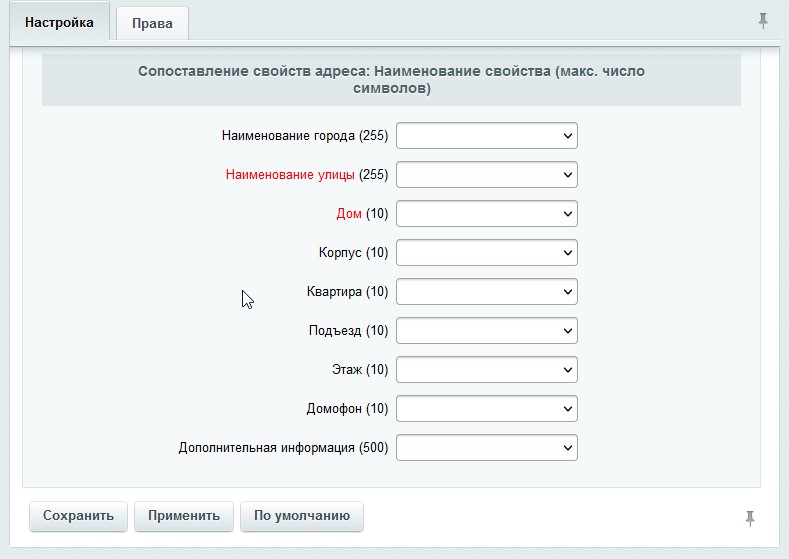789x559 pixels.
Task: Open the Этаж select box
Action: pyautogui.click(x=487, y=369)
